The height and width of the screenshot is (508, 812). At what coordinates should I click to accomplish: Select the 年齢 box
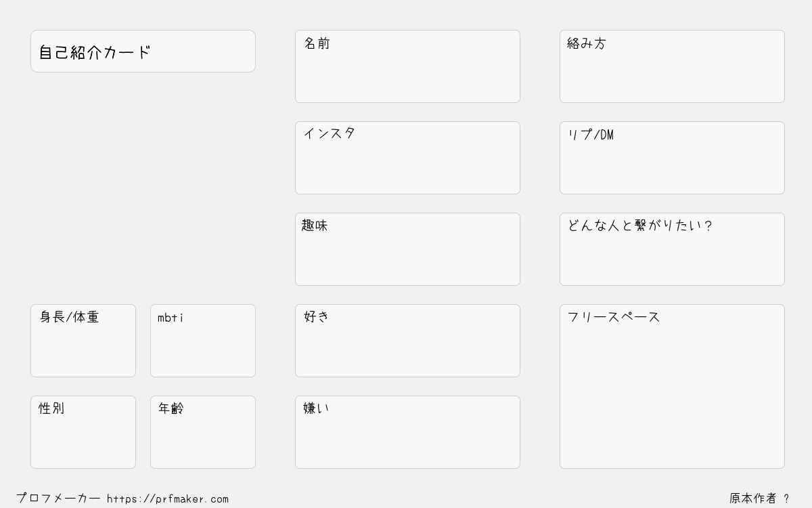203,432
